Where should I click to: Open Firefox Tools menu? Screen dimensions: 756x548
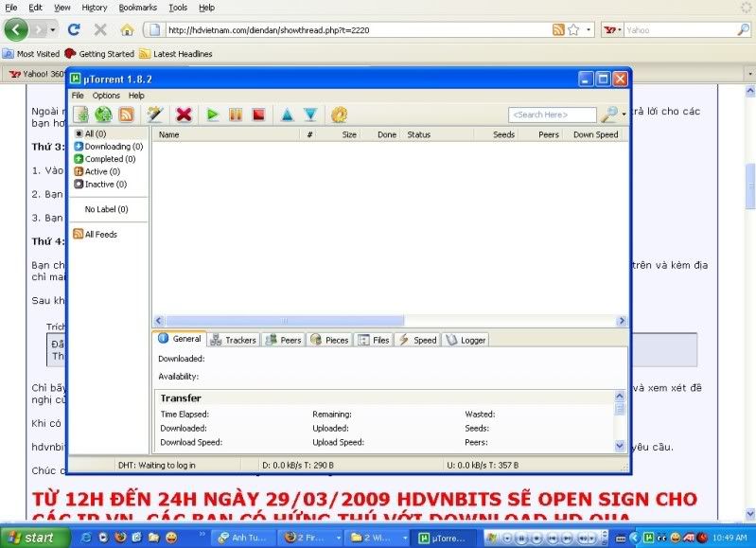coord(178,8)
